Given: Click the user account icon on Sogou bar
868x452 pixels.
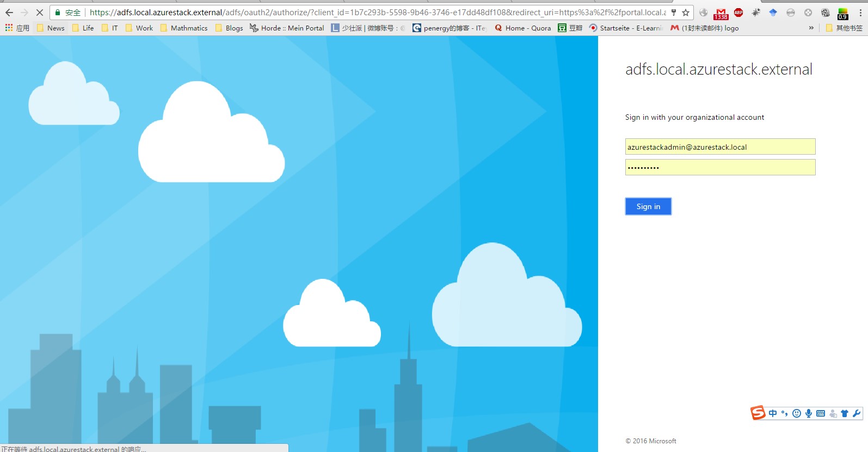Looking at the screenshot, I should (x=833, y=413).
